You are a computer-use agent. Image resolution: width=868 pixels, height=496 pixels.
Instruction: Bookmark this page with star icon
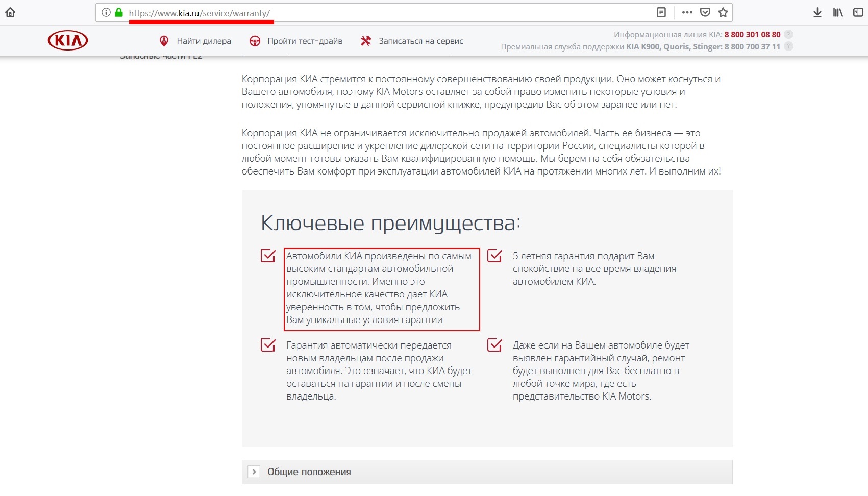pos(723,13)
